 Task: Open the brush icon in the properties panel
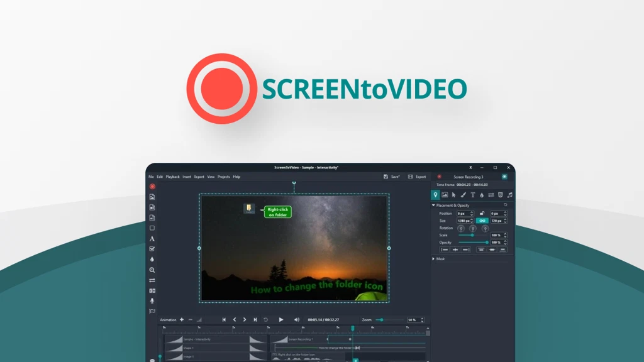(x=464, y=195)
